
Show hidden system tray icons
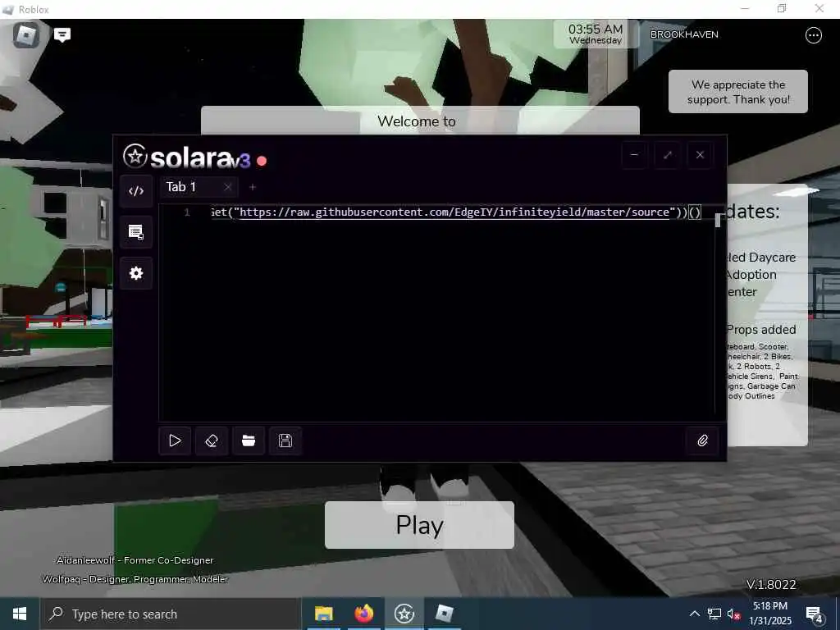click(x=694, y=614)
